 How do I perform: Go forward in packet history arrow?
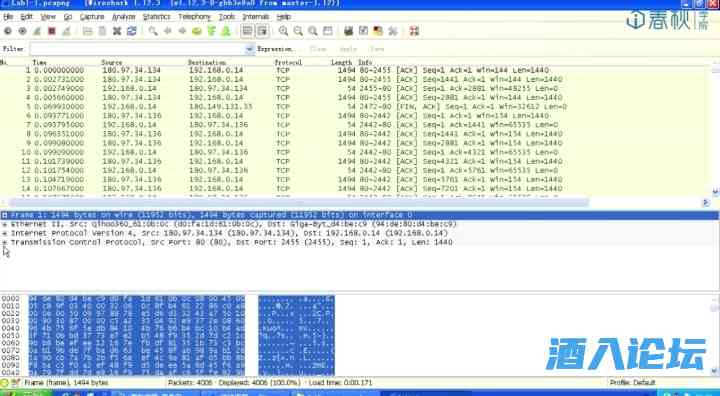point(182,31)
